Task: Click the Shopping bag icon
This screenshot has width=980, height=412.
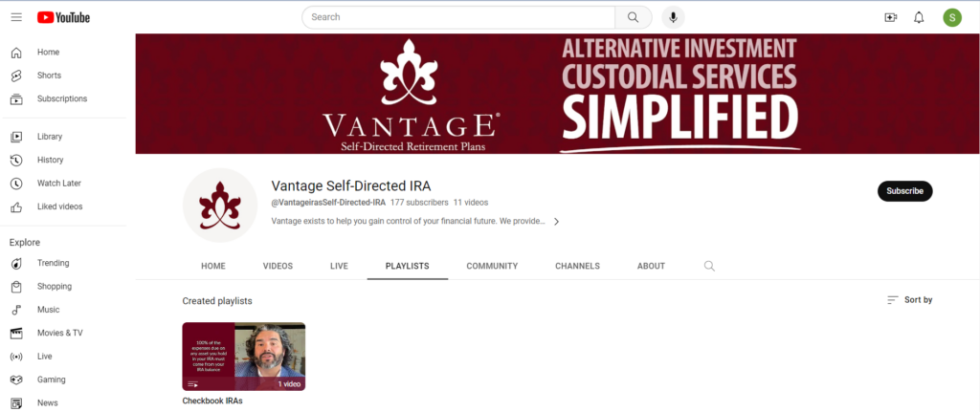Action: click(17, 287)
